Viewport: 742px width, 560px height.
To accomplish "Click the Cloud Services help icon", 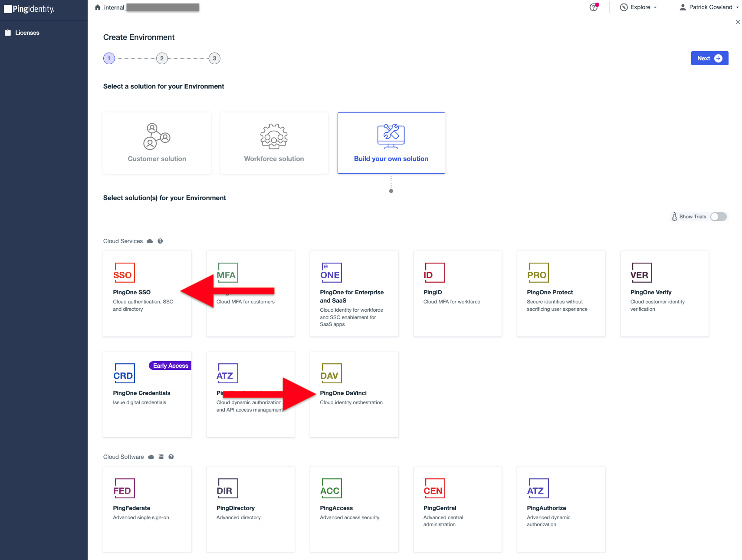I will point(160,241).
